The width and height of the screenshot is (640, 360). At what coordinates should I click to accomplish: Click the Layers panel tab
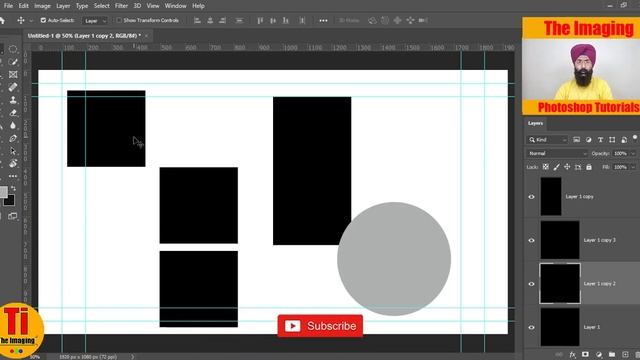tap(535, 123)
